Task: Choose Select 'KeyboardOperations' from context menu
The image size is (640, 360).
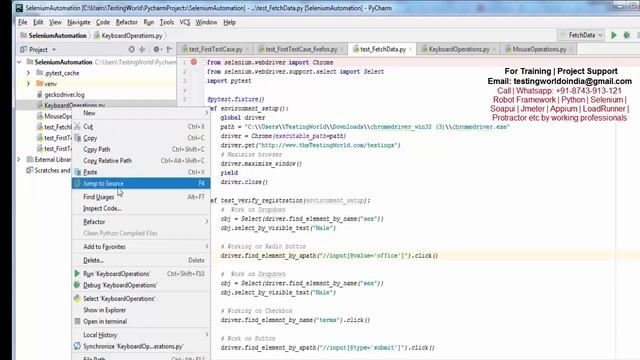Action: click(x=141, y=298)
